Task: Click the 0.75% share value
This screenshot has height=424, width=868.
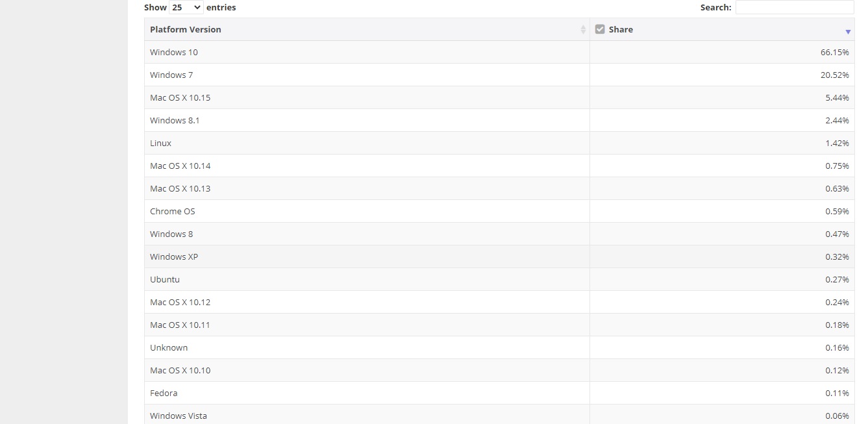Action: pos(837,166)
